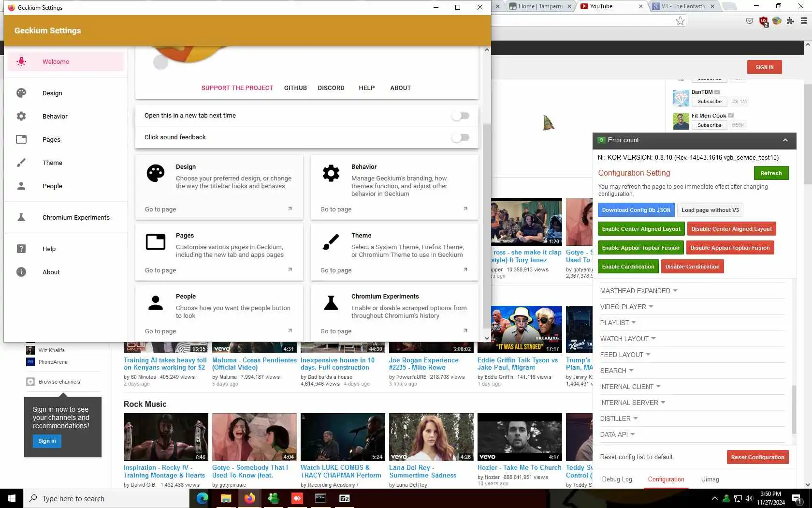Viewport: 812px width, 508px height.
Task: Toggle 'Open this in a new tab next time'
Action: tap(461, 116)
